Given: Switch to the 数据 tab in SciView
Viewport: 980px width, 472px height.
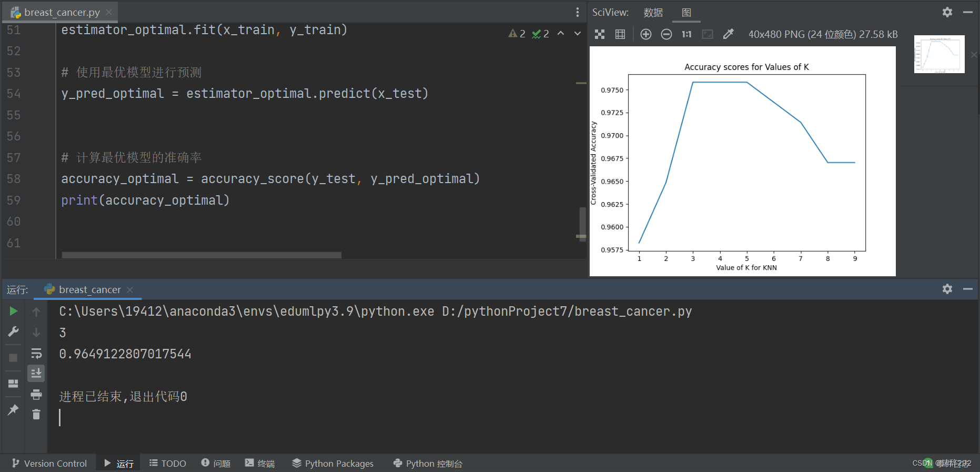Looking at the screenshot, I should point(653,12).
